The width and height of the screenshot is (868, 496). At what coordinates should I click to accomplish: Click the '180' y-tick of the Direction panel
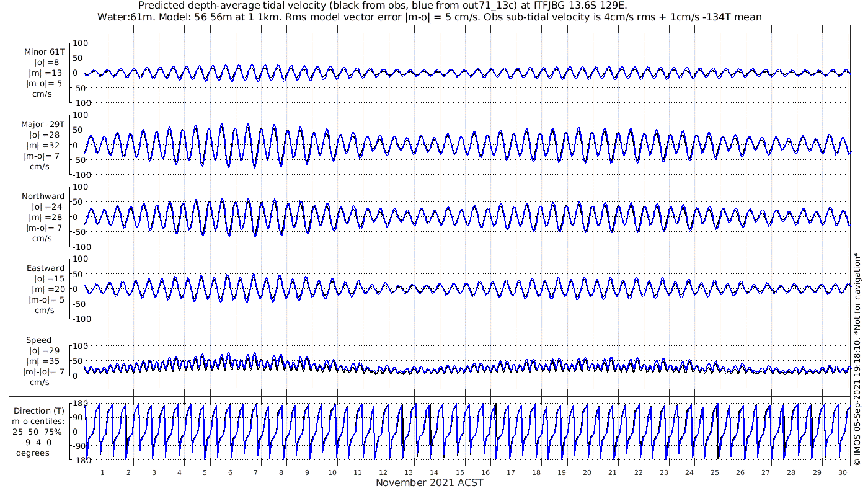tap(81, 403)
